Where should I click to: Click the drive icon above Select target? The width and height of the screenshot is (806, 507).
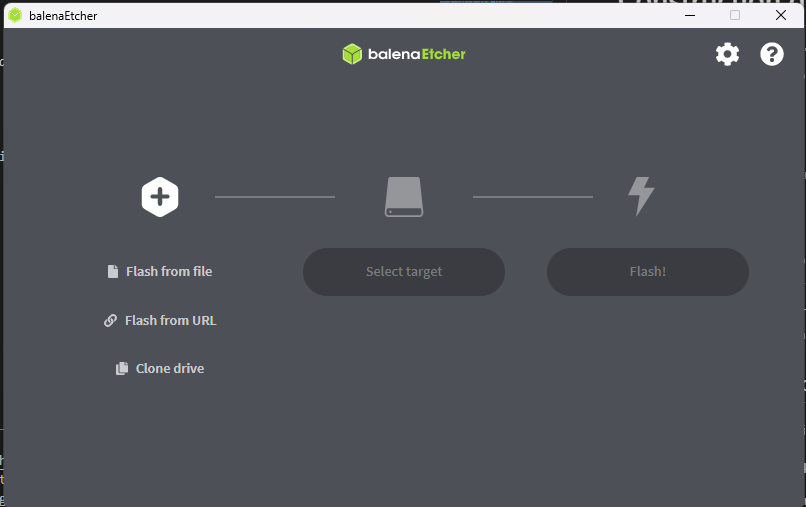(x=404, y=197)
